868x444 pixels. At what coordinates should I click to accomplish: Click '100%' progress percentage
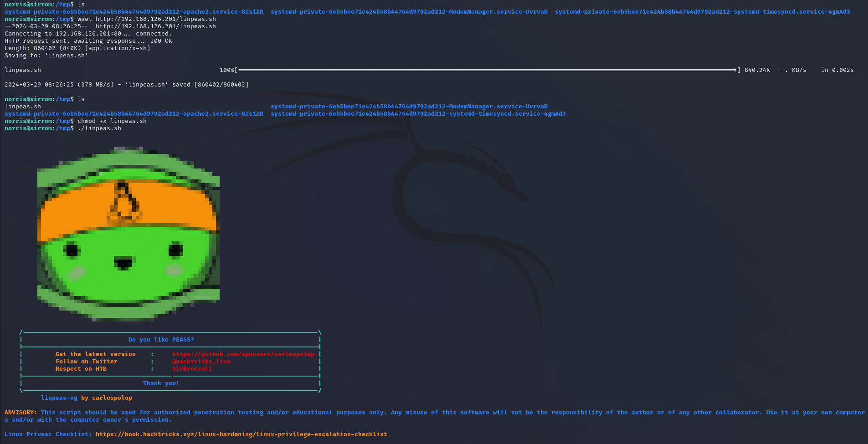[x=227, y=70]
